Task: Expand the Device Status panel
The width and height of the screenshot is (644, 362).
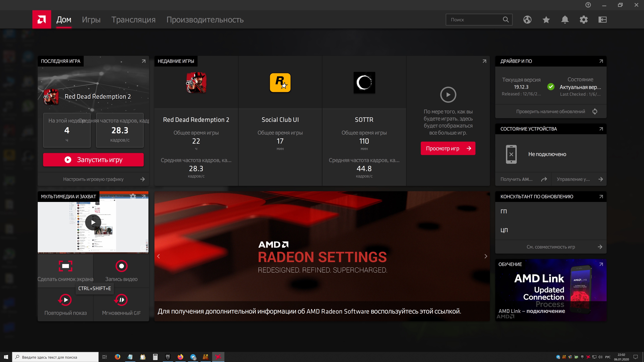Action: [x=601, y=129]
